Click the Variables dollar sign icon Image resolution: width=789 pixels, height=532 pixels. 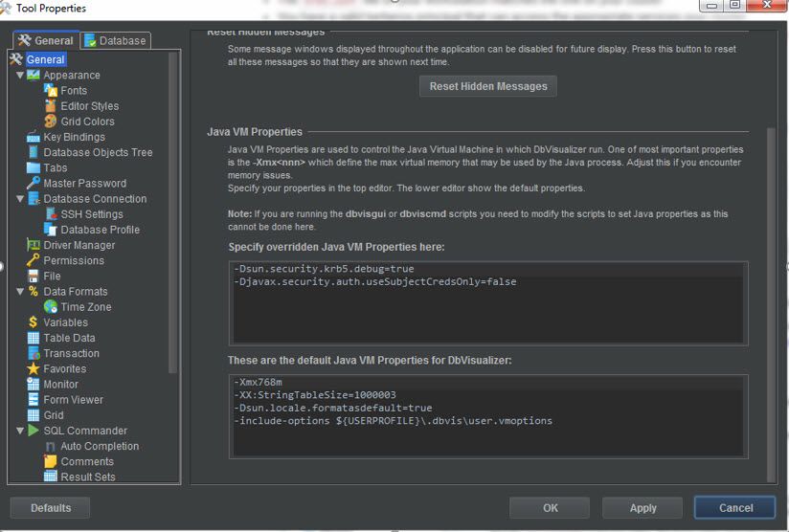click(34, 322)
